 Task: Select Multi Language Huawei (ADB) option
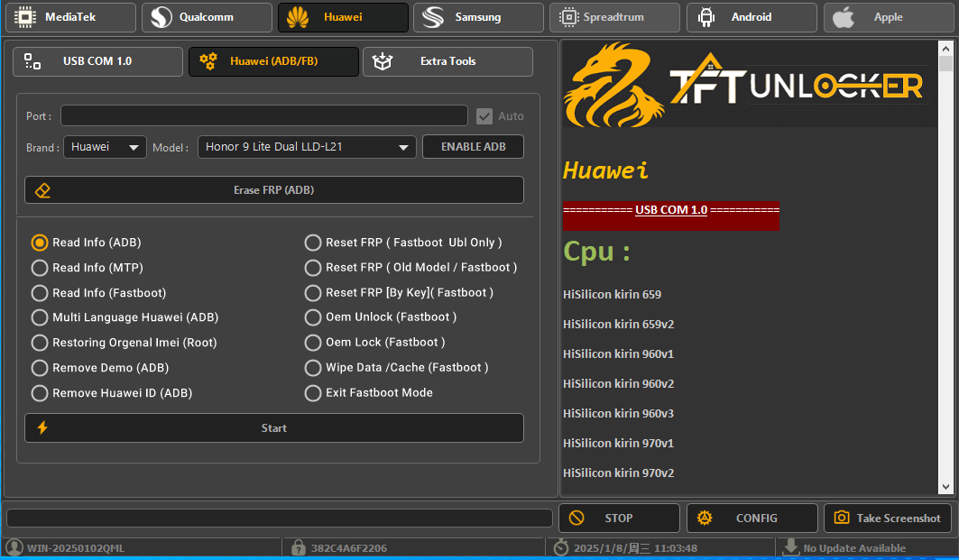click(124, 317)
